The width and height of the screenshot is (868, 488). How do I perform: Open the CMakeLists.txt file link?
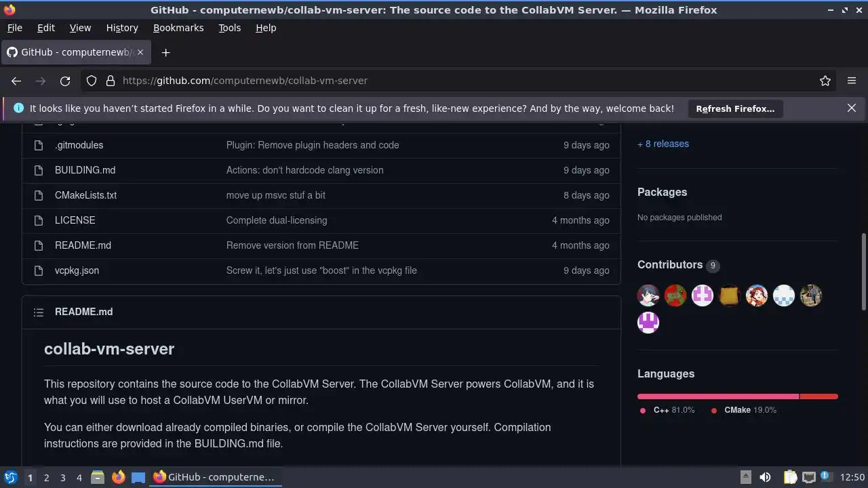pos(86,195)
